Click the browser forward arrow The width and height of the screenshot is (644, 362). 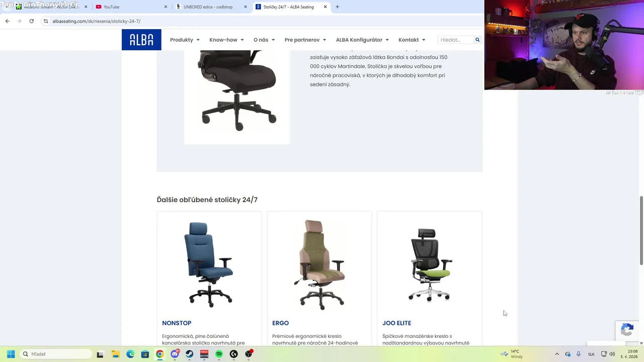pyautogui.click(x=19, y=21)
